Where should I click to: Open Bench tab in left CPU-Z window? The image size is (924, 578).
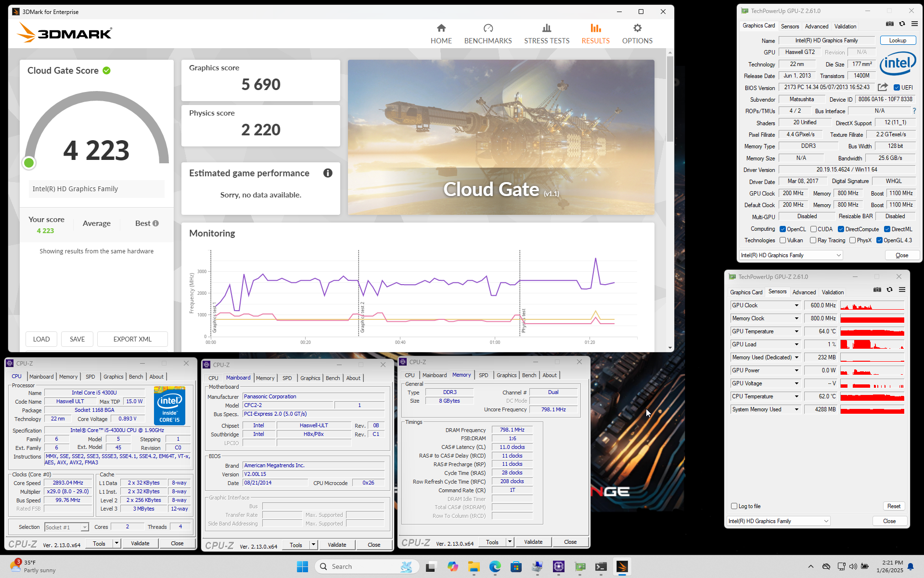pos(136,377)
